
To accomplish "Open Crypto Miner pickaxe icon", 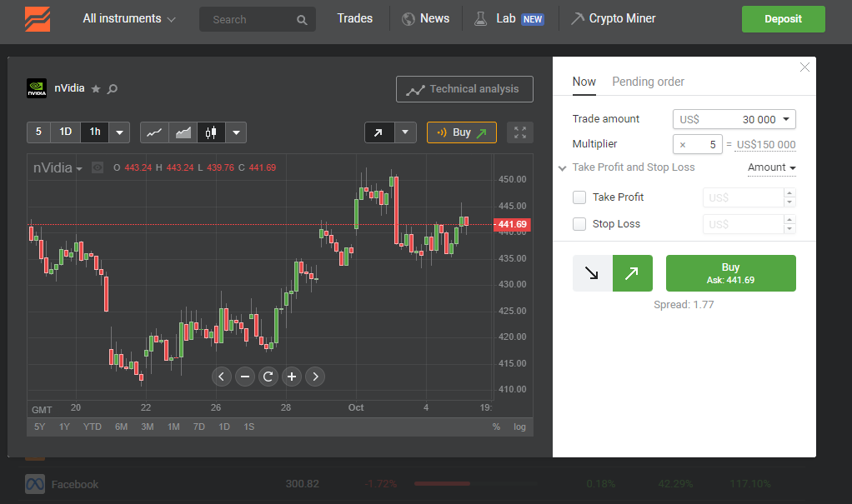I will coord(577,18).
